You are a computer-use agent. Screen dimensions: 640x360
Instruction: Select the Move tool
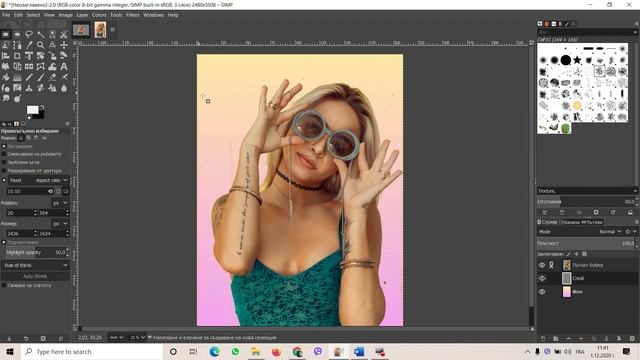(64, 45)
